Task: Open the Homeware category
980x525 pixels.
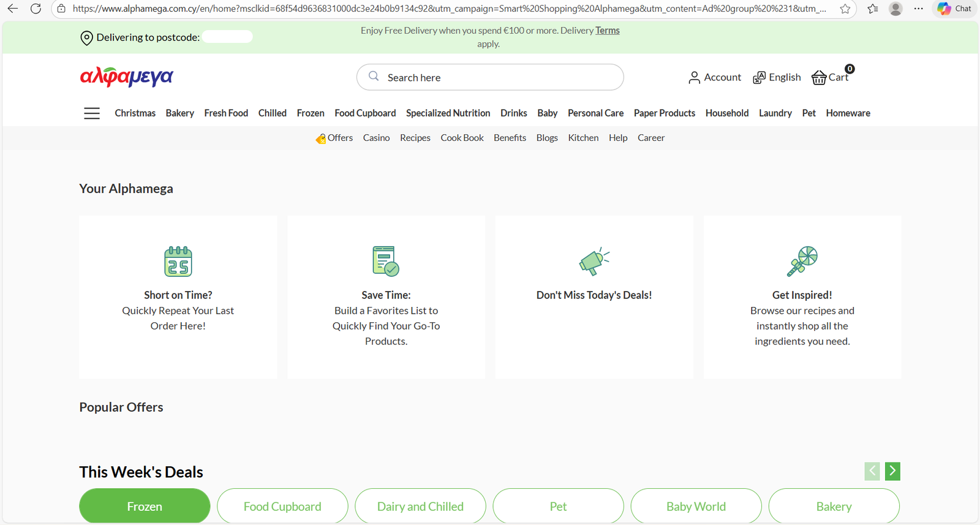Action: (848, 113)
